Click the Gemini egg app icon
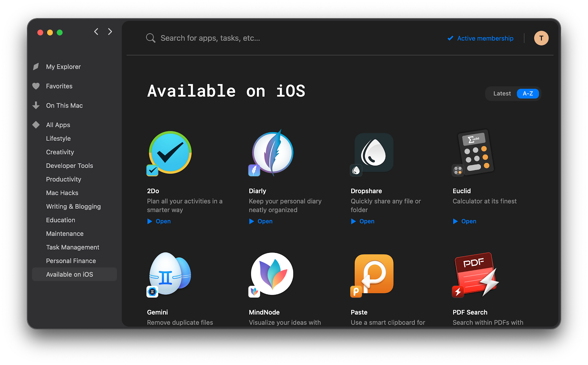This screenshot has width=588, height=365. point(170,273)
